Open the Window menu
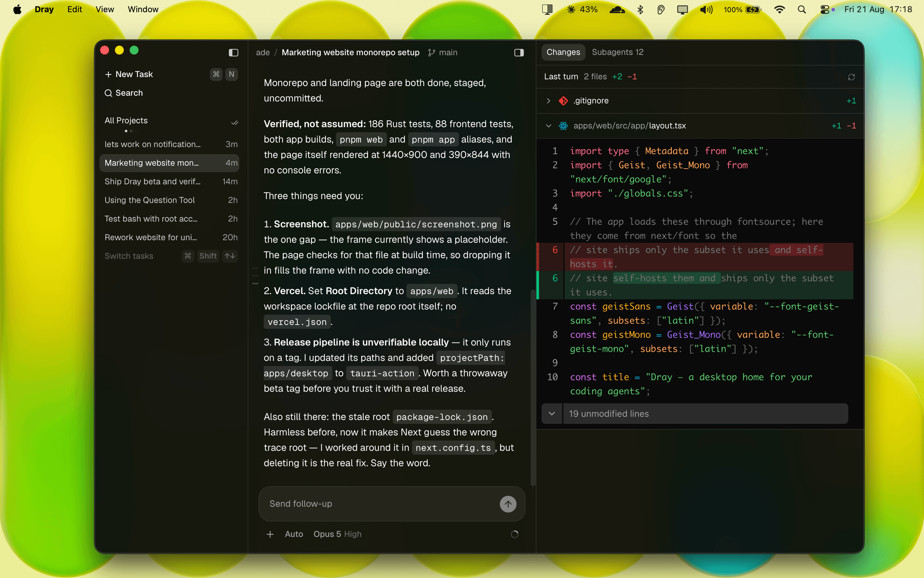This screenshot has width=924, height=578. coord(143,9)
